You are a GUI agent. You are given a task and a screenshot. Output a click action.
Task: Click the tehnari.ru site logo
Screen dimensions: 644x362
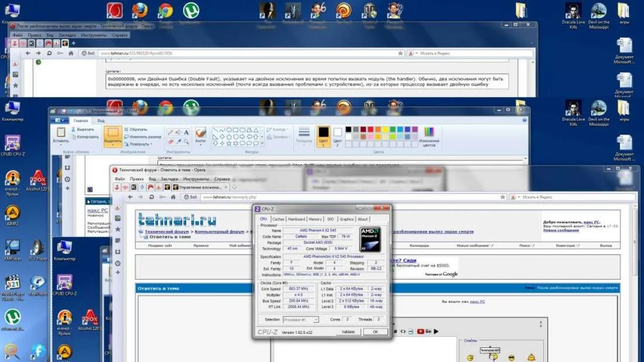177,219
